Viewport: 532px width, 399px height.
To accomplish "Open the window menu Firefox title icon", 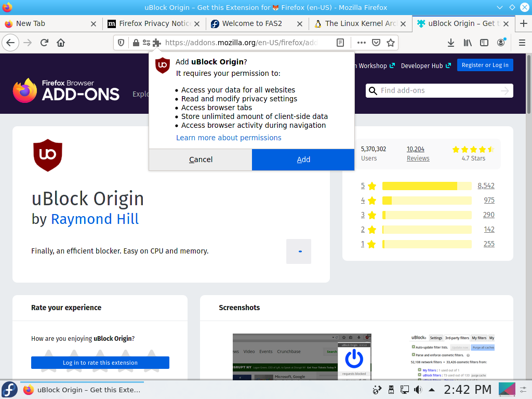I will pos(7,7).
